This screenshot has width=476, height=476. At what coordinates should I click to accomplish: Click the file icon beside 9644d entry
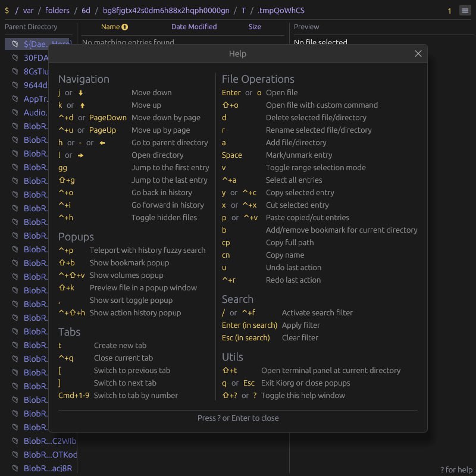[15, 85]
